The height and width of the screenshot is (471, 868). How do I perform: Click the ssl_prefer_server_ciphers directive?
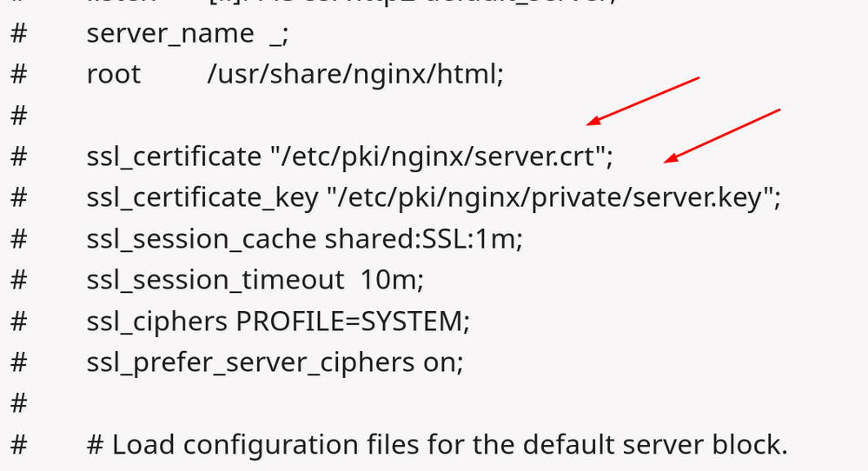250,362
